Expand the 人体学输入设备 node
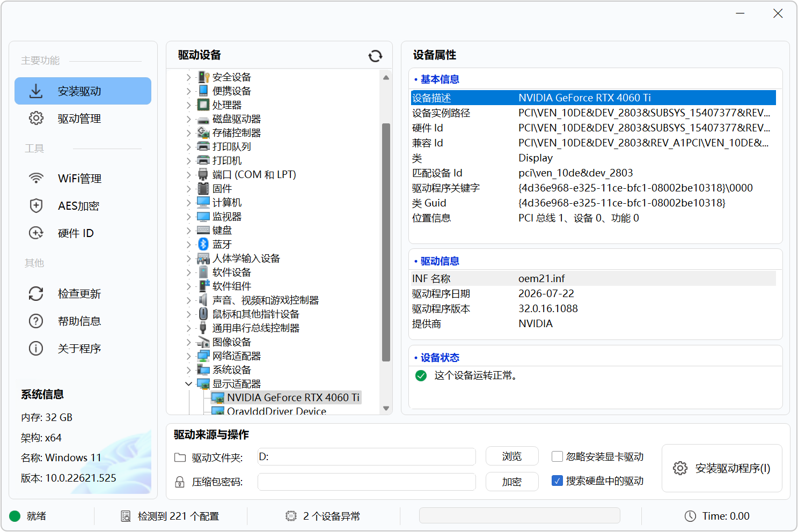 [188, 258]
